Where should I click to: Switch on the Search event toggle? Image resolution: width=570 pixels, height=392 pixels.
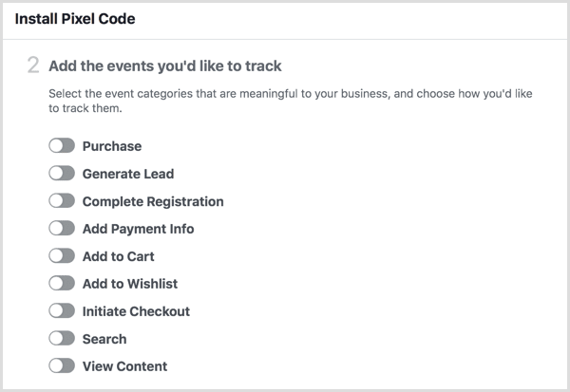[x=62, y=339]
